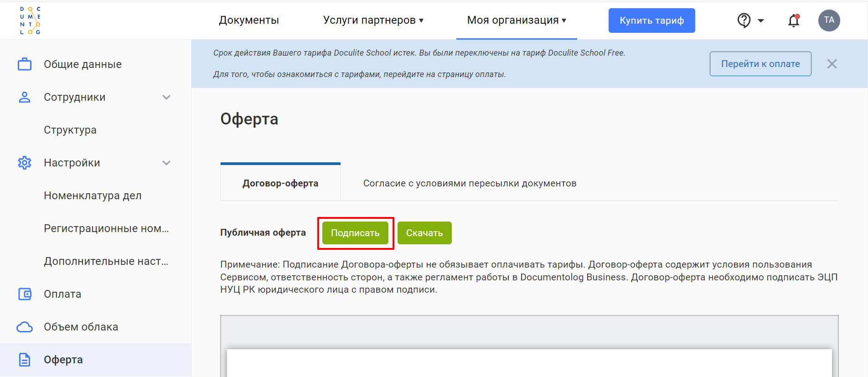
Task: Dismiss the tariff expiry banner
Action: tap(832, 64)
